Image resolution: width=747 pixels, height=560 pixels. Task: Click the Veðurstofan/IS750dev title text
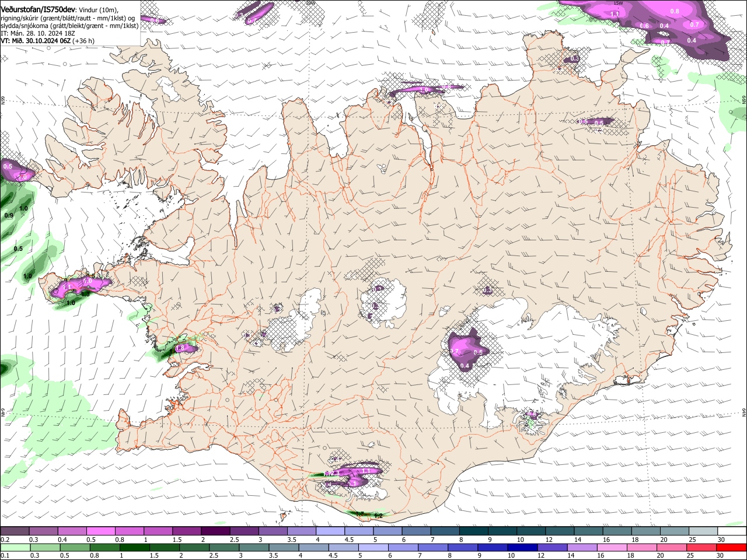click(x=38, y=9)
